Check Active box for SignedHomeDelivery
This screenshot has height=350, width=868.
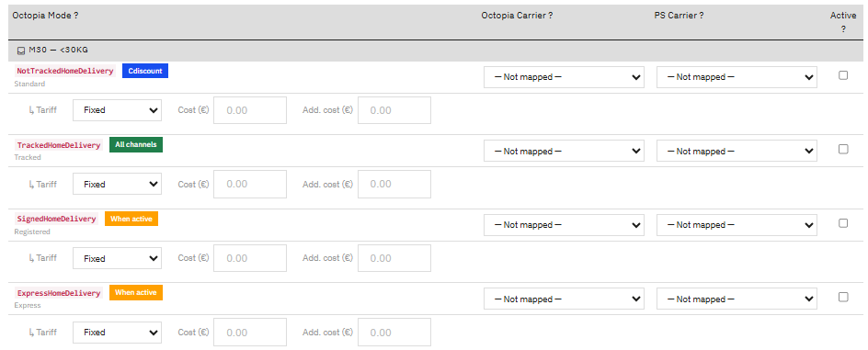click(843, 223)
